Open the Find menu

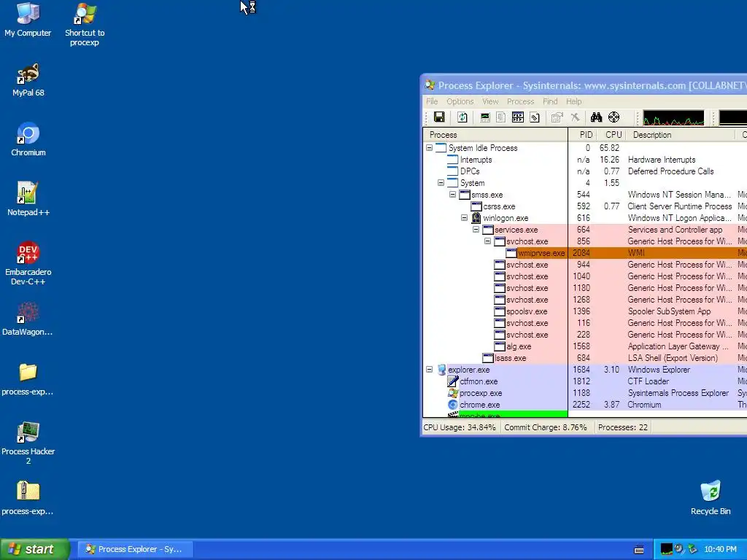550,101
